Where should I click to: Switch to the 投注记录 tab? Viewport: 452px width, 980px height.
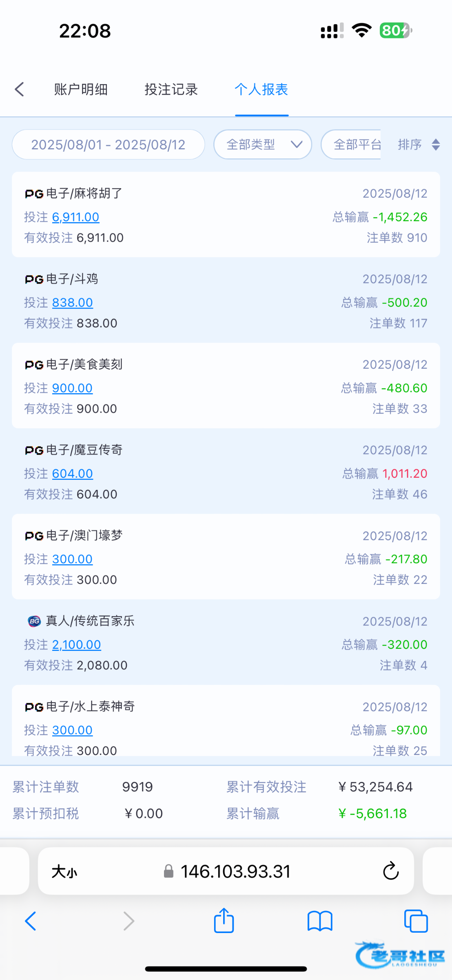click(x=171, y=89)
